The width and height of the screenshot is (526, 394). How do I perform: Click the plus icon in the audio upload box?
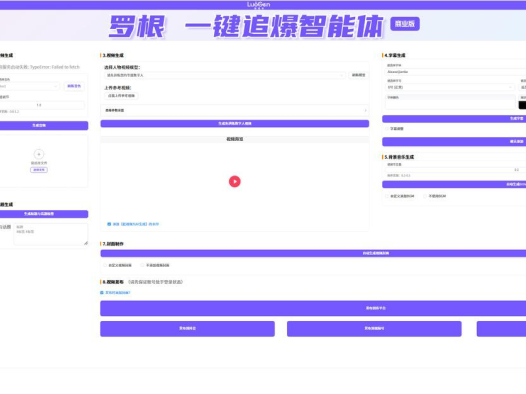(39, 154)
